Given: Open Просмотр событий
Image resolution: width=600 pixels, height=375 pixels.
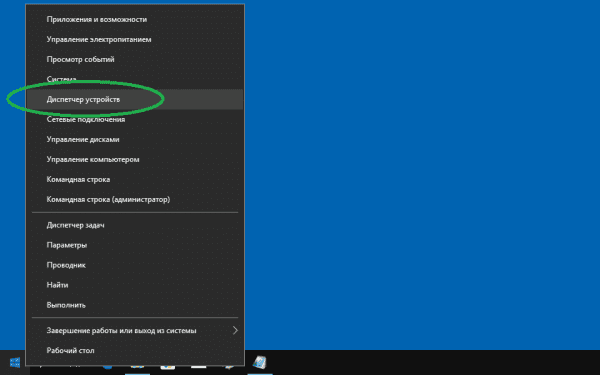Looking at the screenshot, I should 135,59.
